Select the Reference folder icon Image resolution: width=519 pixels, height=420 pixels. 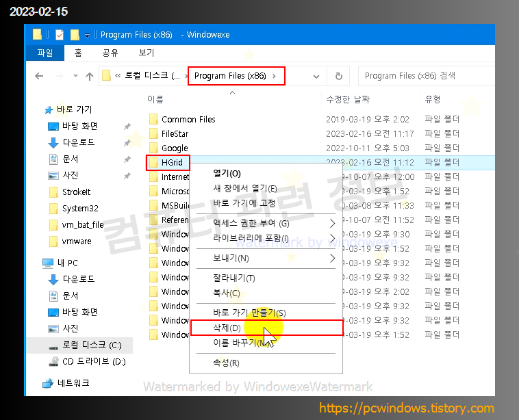153,220
